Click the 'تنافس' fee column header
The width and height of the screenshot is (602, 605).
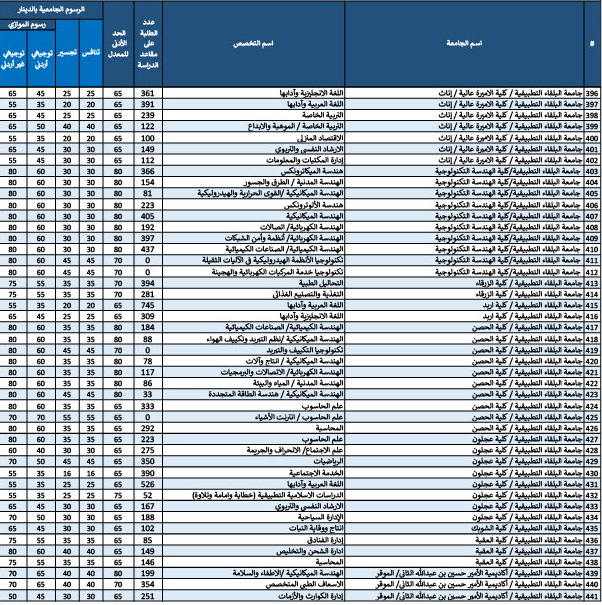tap(89, 51)
